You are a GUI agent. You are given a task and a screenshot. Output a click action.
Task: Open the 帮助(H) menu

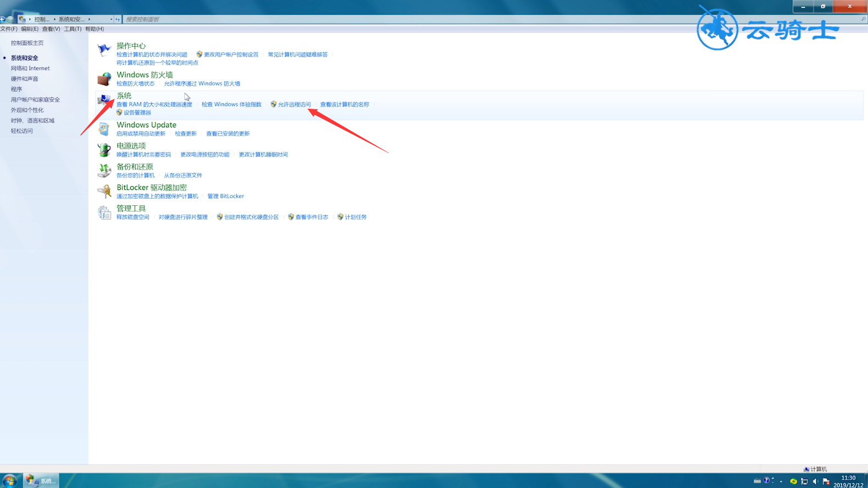point(94,29)
